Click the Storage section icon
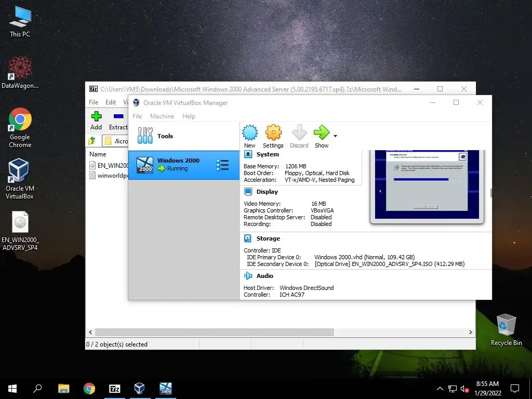The width and height of the screenshot is (532, 399). [x=248, y=238]
